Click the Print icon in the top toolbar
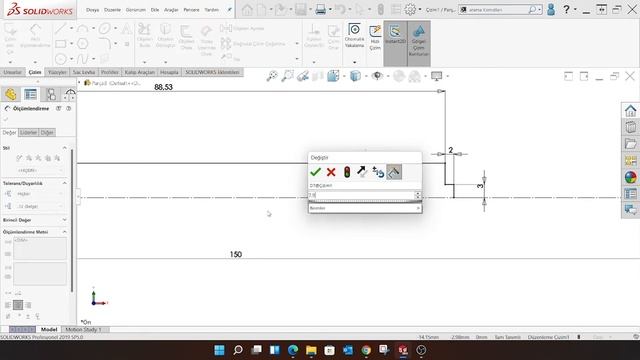640x360 pixels. [x=321, y=9]
